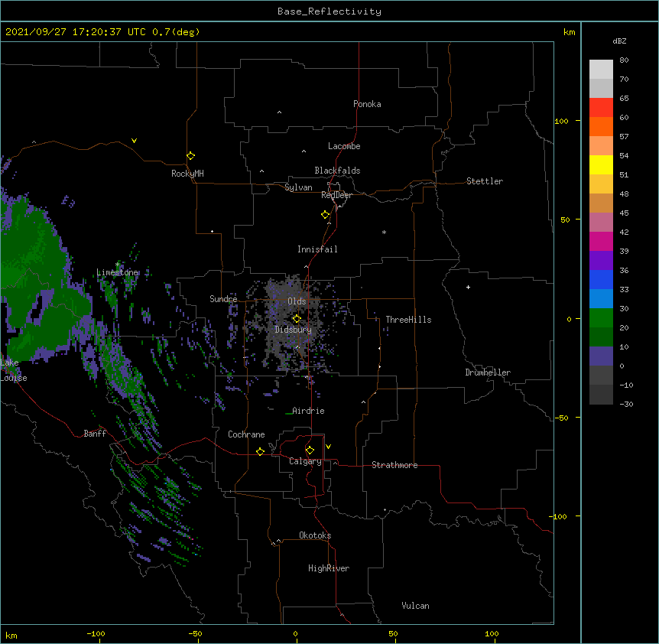Click the Limestone label

pyautogui.click(x=117, y=272)
